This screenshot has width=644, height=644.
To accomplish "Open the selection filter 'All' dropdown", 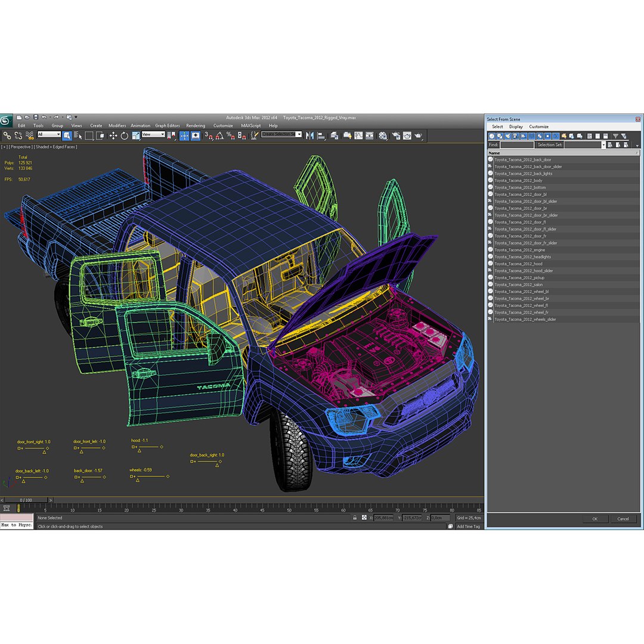I will [x=49, y=134].
